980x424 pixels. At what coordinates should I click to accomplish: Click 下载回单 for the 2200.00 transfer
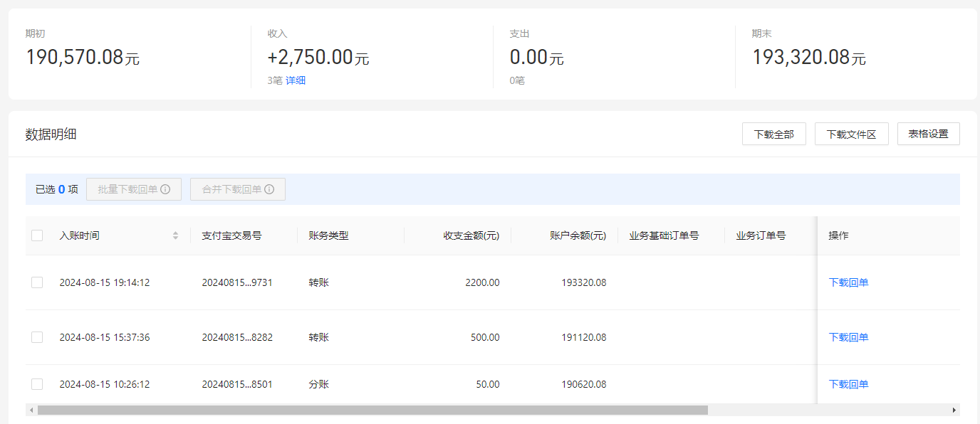pos(848,282)
